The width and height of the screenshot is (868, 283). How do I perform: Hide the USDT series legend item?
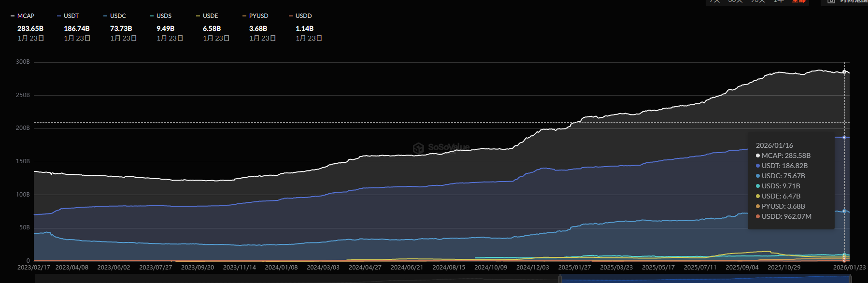(x=71, y=16)
